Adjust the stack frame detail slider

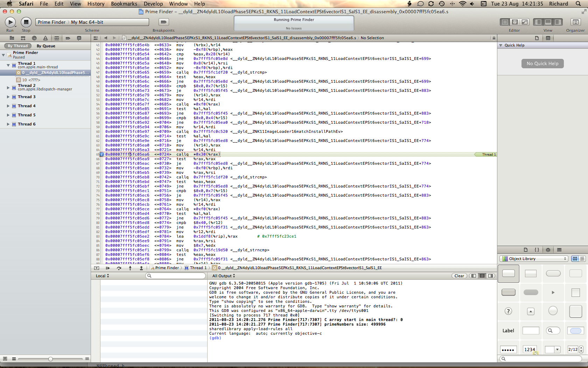coord(51,359)
